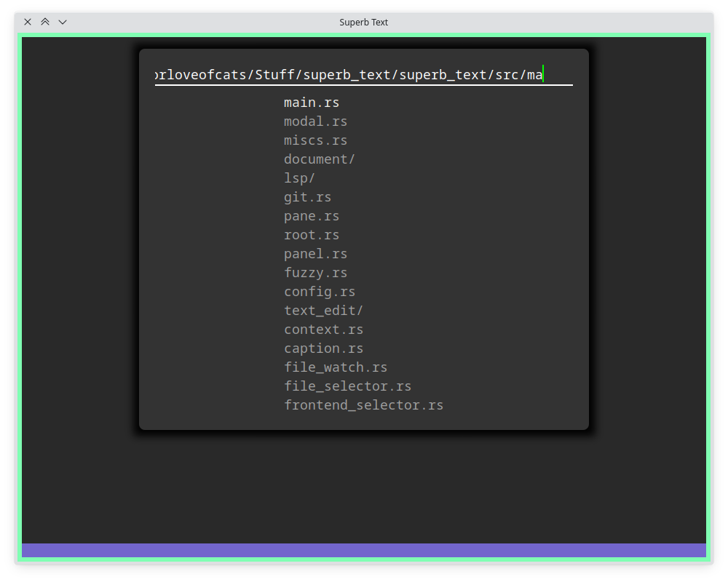Close the Superb Text window

click(28, 22)
